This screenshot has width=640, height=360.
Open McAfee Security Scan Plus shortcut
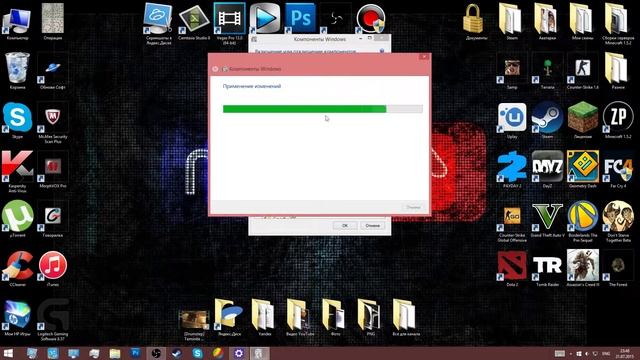pyautogui.click(x=53, y=121)
